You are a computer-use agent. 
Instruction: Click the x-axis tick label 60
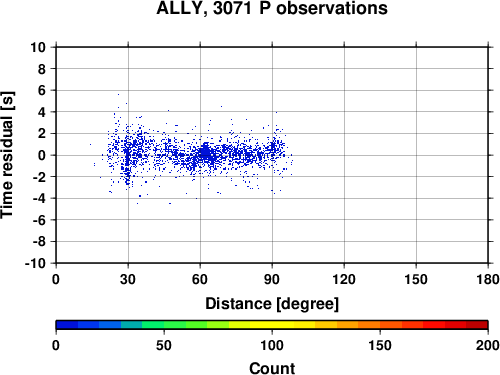(x=200, y=279)
